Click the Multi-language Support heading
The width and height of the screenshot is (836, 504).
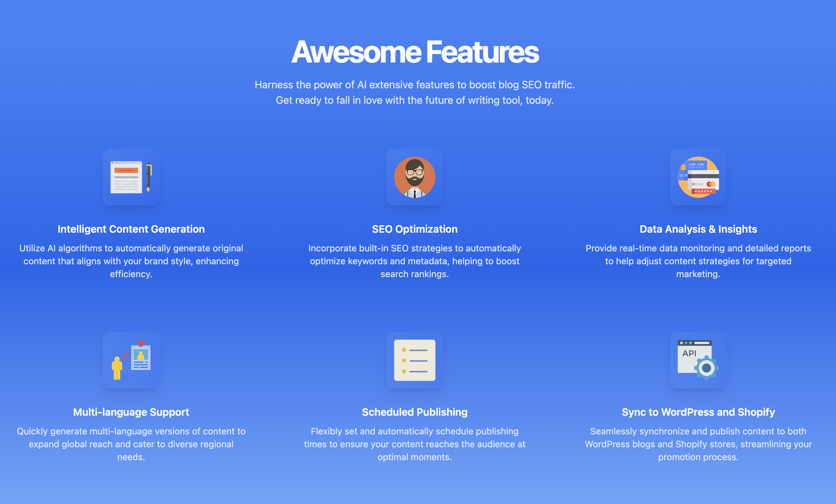point(131,412)
